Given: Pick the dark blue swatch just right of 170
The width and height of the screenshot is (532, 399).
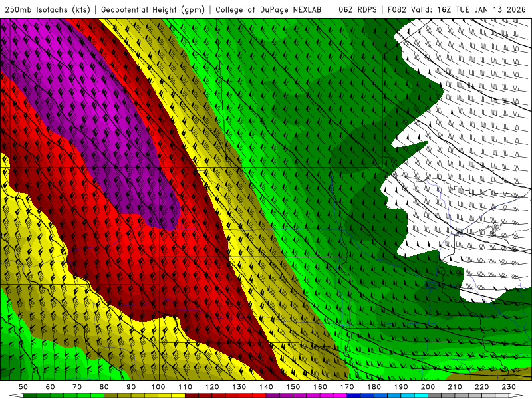Looking at the screenshot, I should pyautogui.click(x=354, y=396).
